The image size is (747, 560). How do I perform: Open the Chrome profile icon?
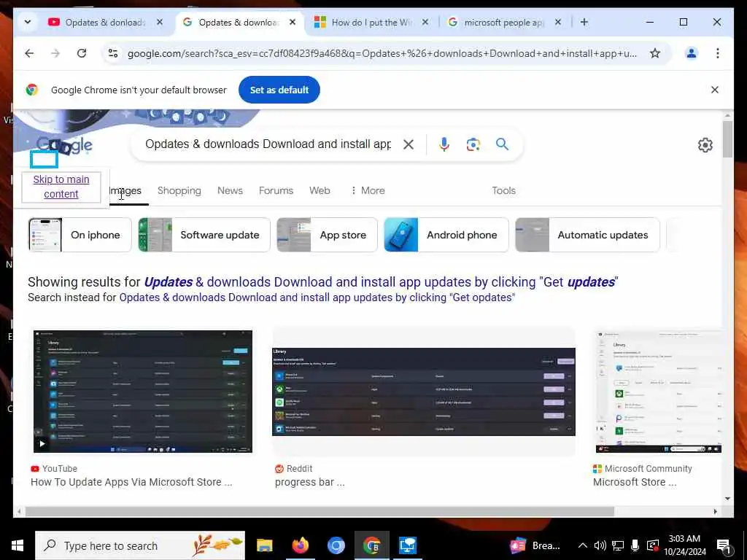click(692, 53)
